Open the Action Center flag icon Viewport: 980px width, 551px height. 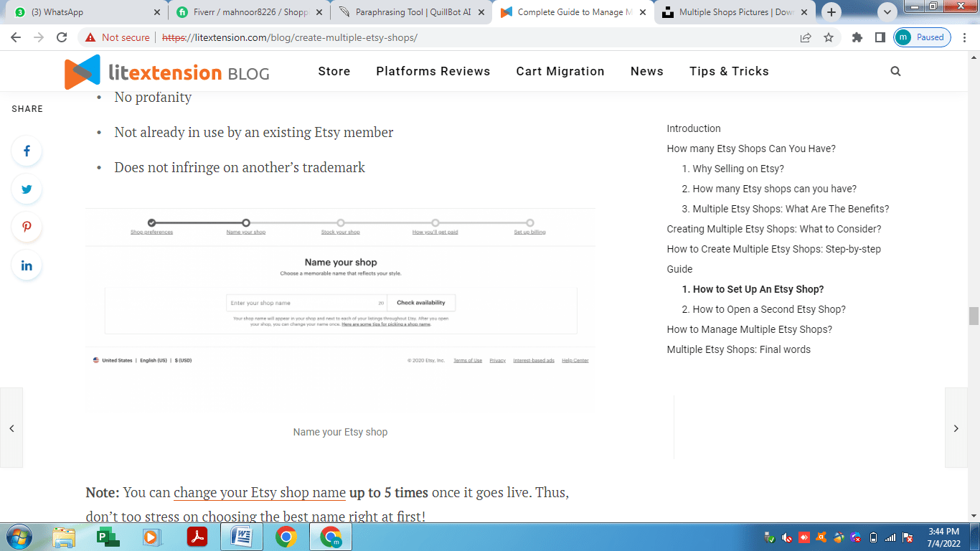(908, 537)
